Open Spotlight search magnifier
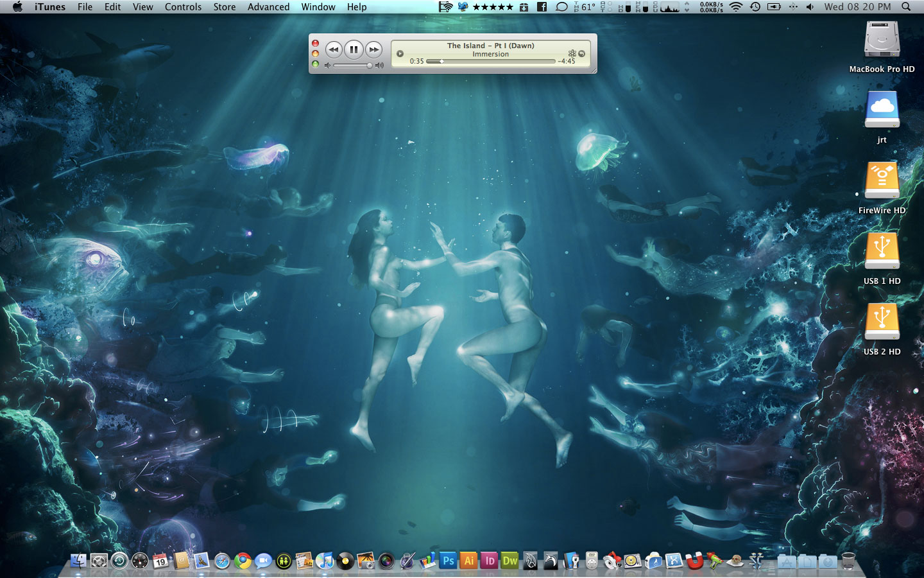 click(x=906, y=7)
